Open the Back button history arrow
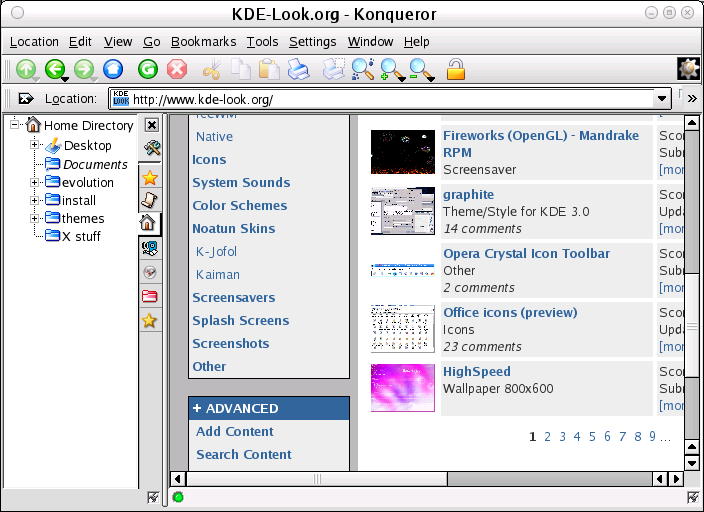The height and width of the screenshot is (512, 704). [65, 79]
